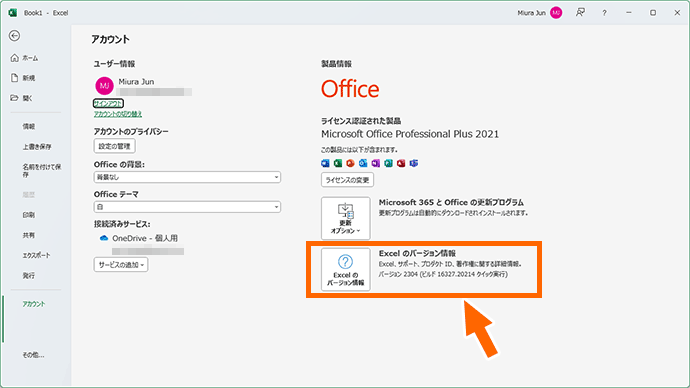Click the Publisher product icon
This screenshot has height=388, width=690.
(x=389, y=163)
